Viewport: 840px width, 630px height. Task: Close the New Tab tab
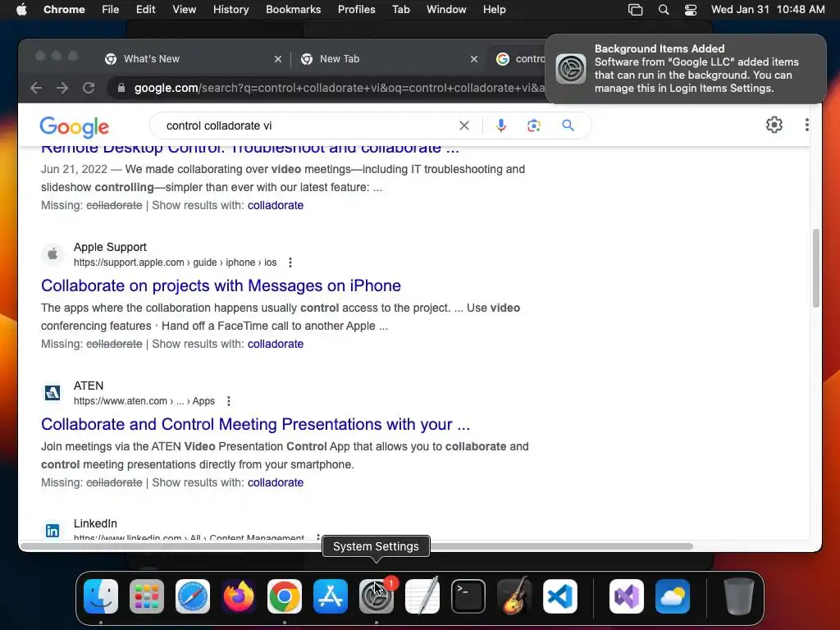(474, 59)
